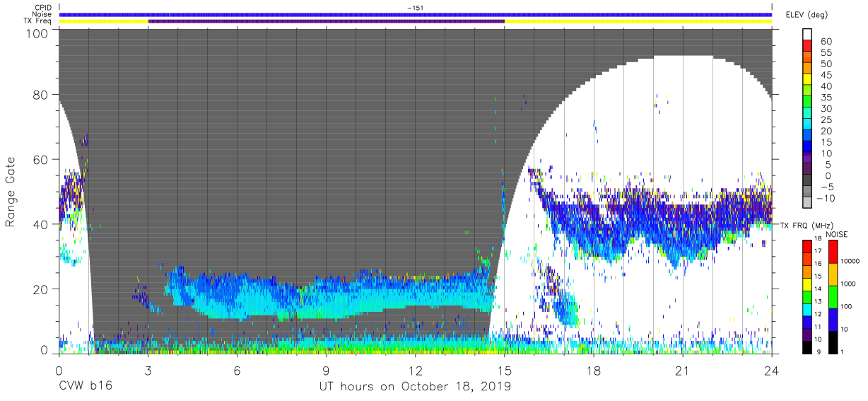Click the 14 tick on TX FRQ legend
The height and width of the screenshot is (401, 868).
(x=819, y=289)
